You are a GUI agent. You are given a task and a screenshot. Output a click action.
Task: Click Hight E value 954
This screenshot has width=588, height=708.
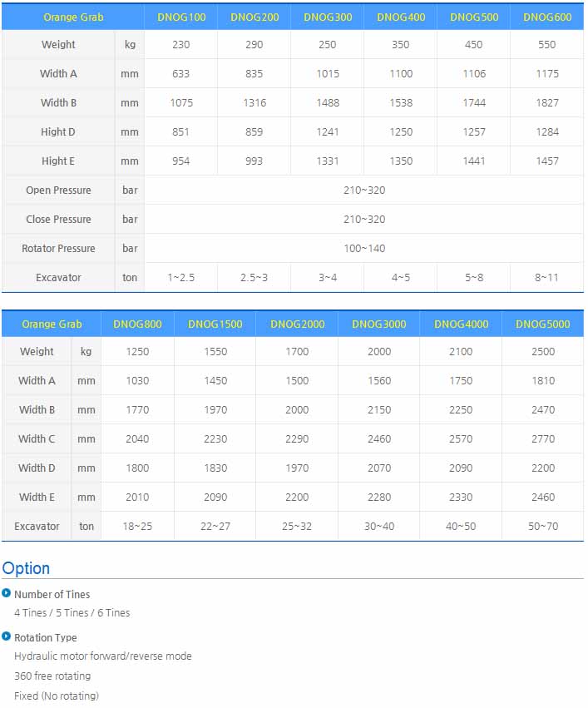pyautogui.click(x=181, y=161)
